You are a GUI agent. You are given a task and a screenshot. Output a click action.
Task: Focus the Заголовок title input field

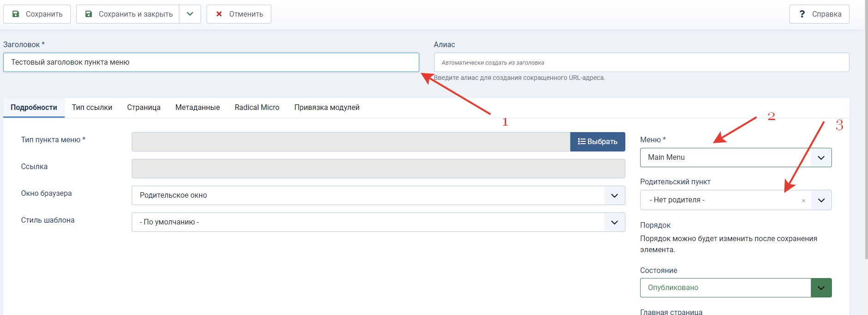(x=211, y=62)
